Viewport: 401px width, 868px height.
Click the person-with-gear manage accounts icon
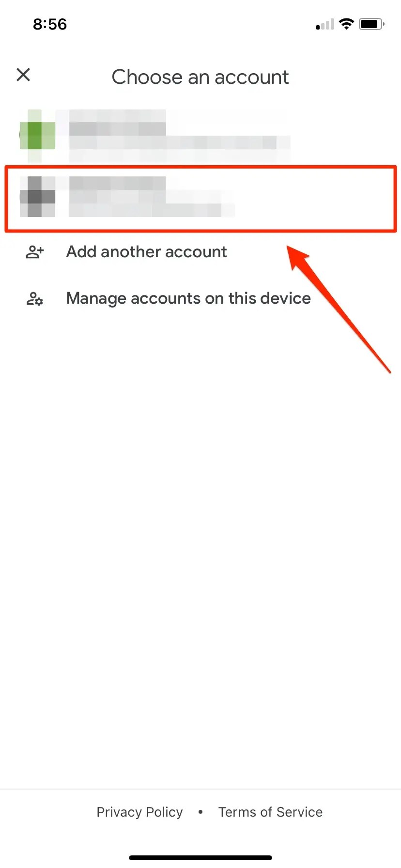point(35,299)
